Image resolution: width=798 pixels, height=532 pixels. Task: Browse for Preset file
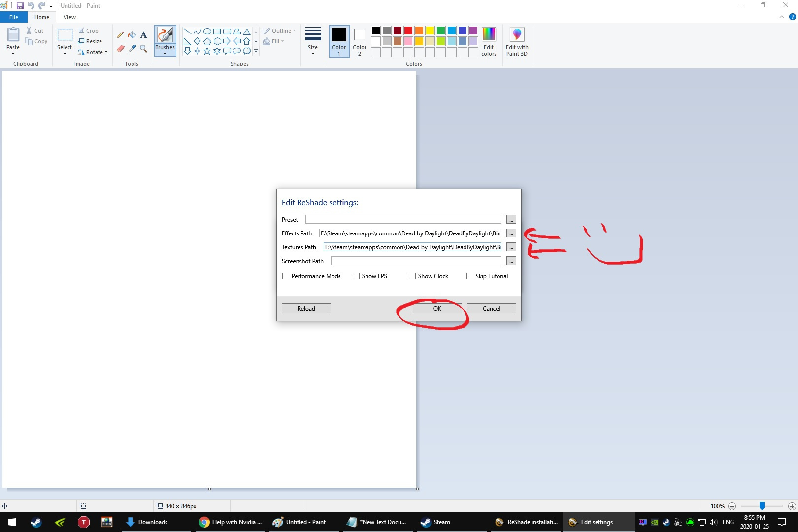511,219
